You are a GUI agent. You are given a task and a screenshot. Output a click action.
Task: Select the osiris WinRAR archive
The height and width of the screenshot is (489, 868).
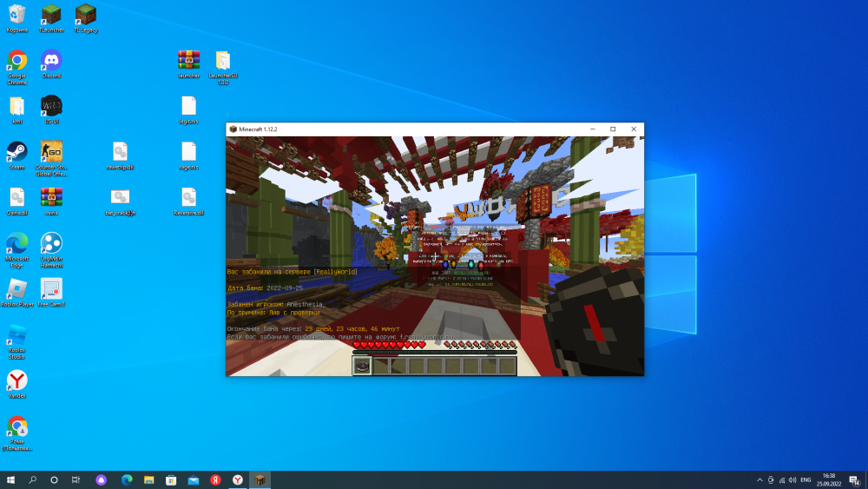(51, 201)
